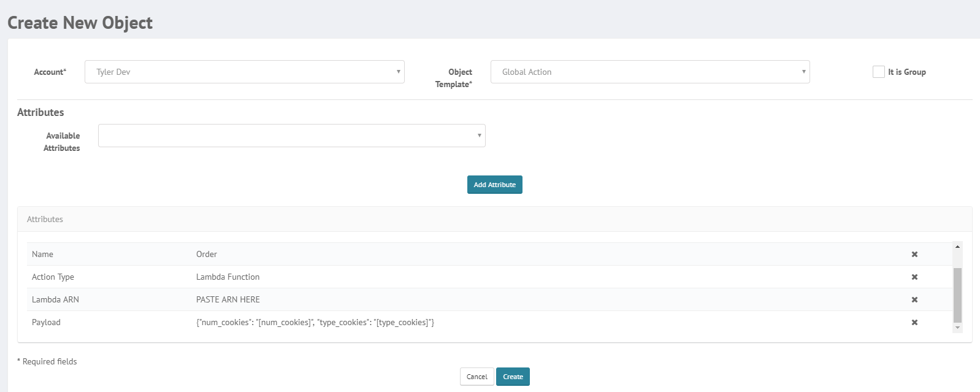Click the PASTE ARN HERE value
Viewport: 980px width, 392px height.
(228, 299)
